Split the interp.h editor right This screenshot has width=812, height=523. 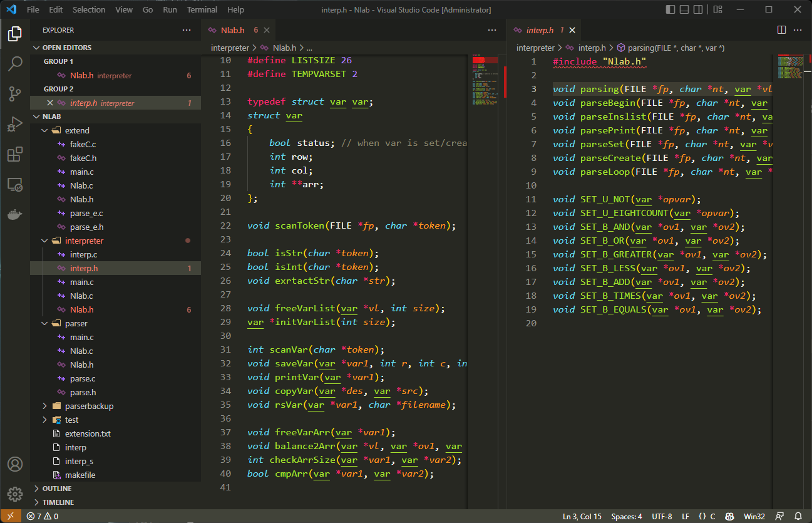[x=781, y=30]
